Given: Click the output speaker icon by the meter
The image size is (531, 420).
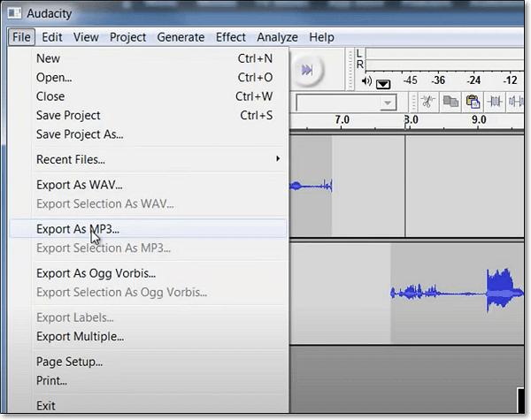Looking at the screenshot, I should (367, 82).
